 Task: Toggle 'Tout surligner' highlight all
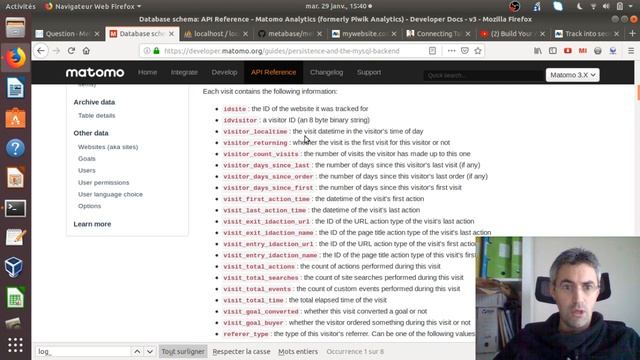pyautogui.click(x=183, y=351)
